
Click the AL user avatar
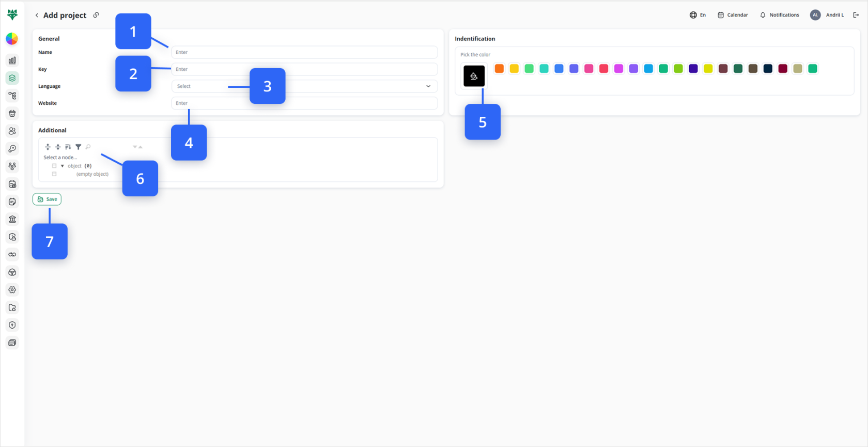pos(815,15)
